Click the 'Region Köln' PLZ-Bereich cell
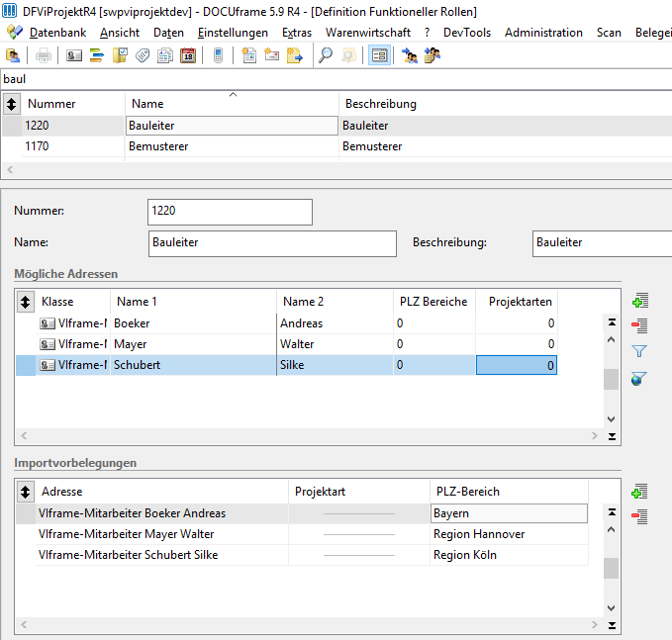Image resolution: width=672 pixels, height=640 pixels. (509, 555)
